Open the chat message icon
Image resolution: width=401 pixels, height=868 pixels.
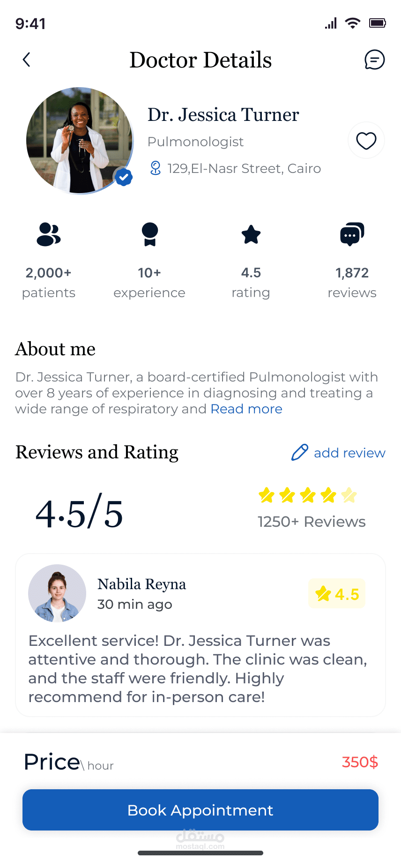(x=374, y=60)
